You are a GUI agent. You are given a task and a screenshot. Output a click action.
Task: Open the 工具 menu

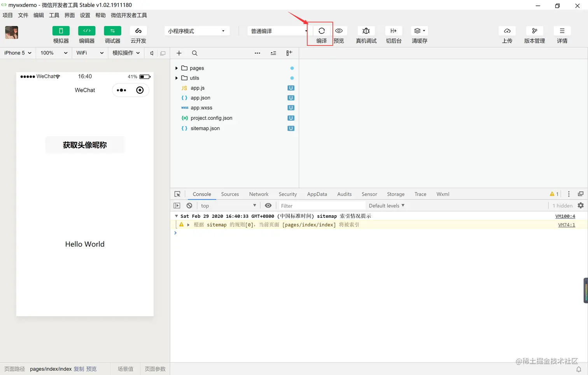tap(54, 15)
